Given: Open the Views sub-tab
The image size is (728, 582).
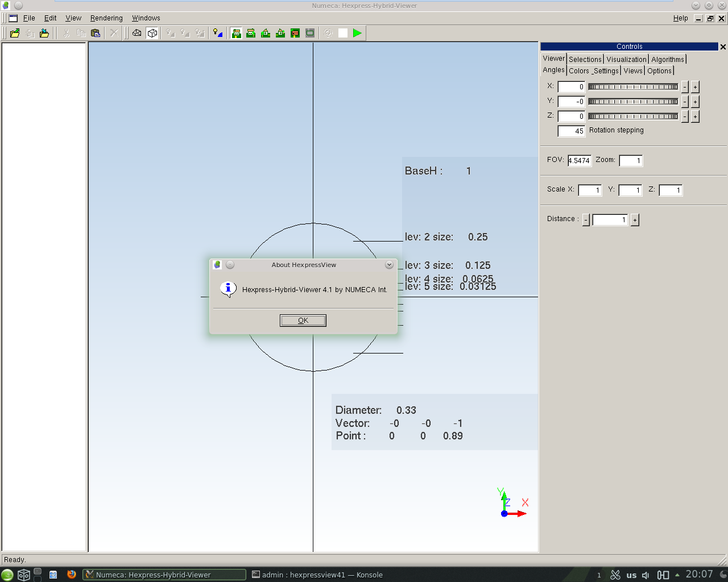Looking at the screenshot, I should pyautogui.click(x=633, y=71).
